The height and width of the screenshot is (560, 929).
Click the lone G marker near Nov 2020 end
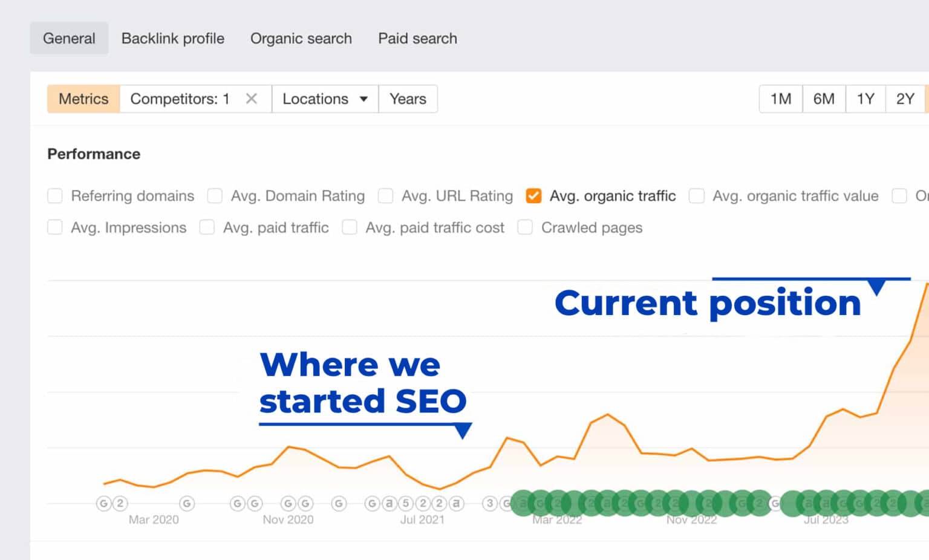tap(339, 503)
